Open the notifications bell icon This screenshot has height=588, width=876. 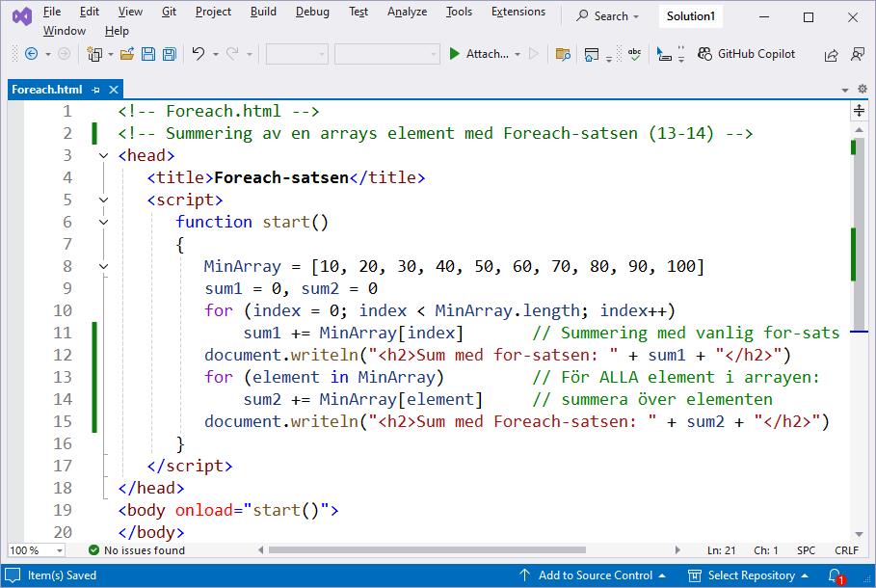tap(835, 575)
